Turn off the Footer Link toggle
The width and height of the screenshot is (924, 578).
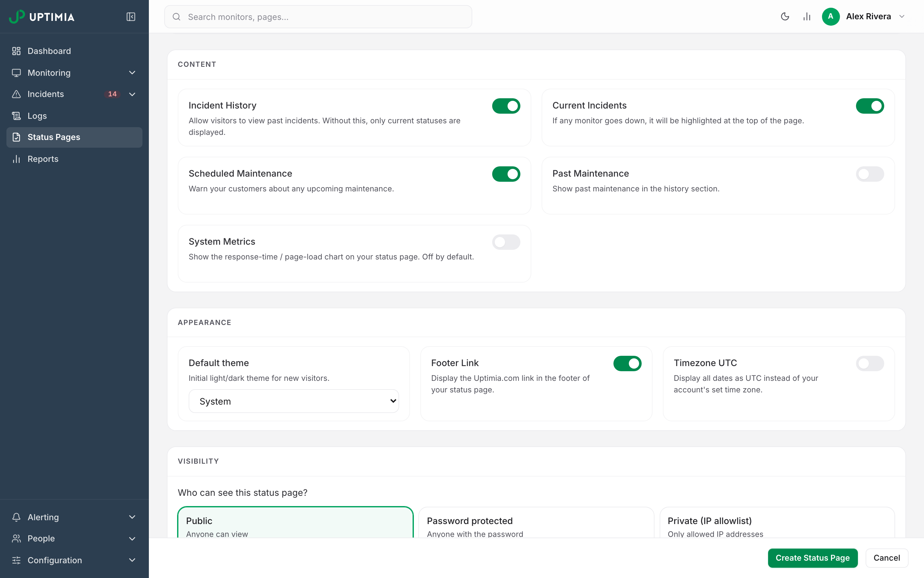[627, 363]
